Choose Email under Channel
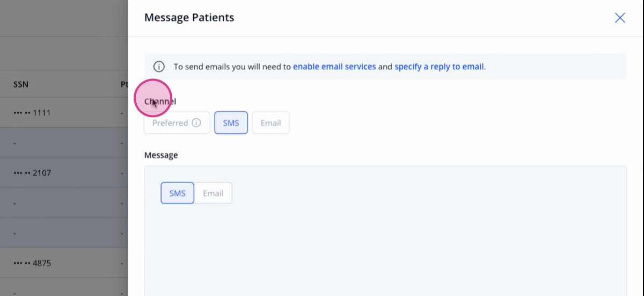The width and height of the screenshot is (644, 296). point(270,123)
